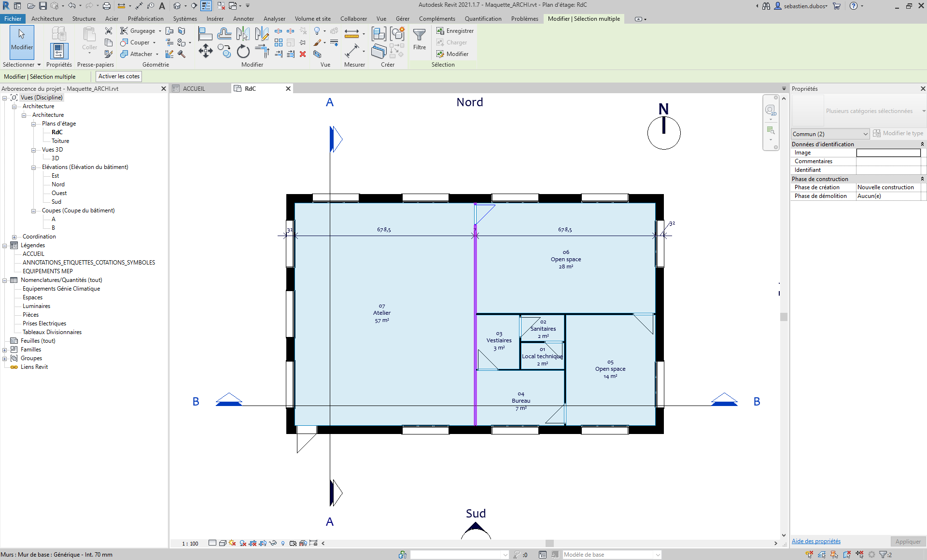Select the Move tool in ribbon
Viewport: 927px width, 560px height.
pyautogui.click(x=206, y=51)
